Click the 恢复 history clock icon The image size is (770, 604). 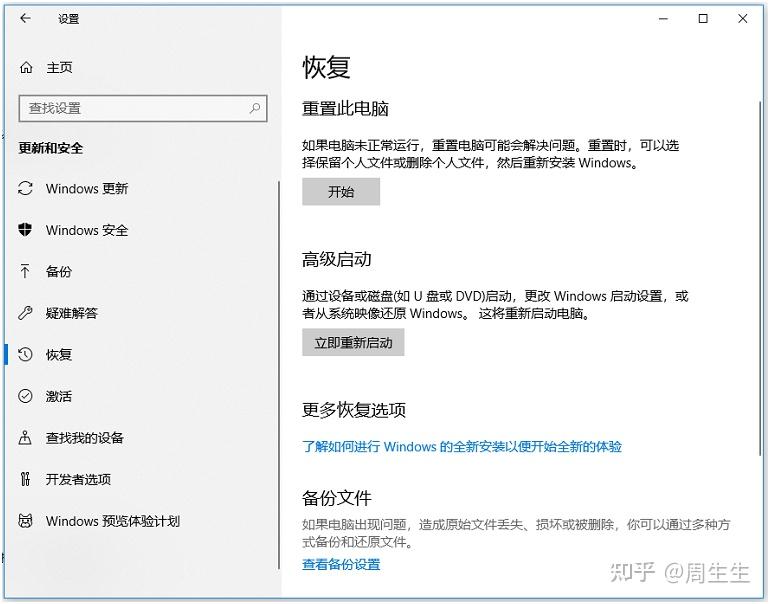[x=25, y=354]
